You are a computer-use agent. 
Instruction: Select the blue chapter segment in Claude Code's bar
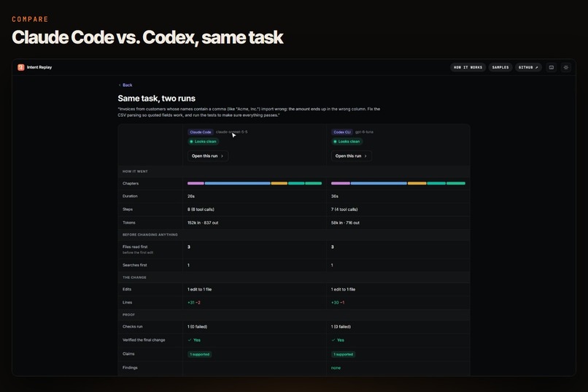coord(237,183)
